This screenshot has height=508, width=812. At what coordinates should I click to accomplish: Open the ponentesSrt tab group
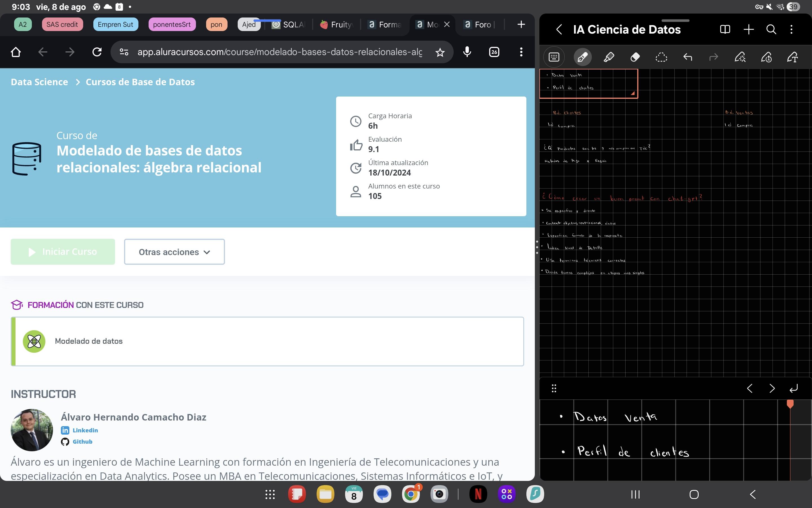pyautogui.click(x=172, y=24)
